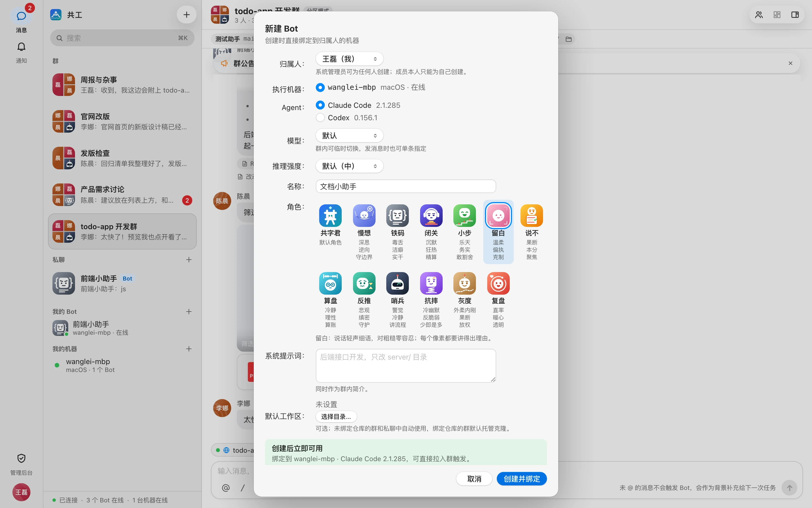The width and height of the screenshot is (812, 508).
Task: Click the 1 台机器在线 status text
Action: 150,500
